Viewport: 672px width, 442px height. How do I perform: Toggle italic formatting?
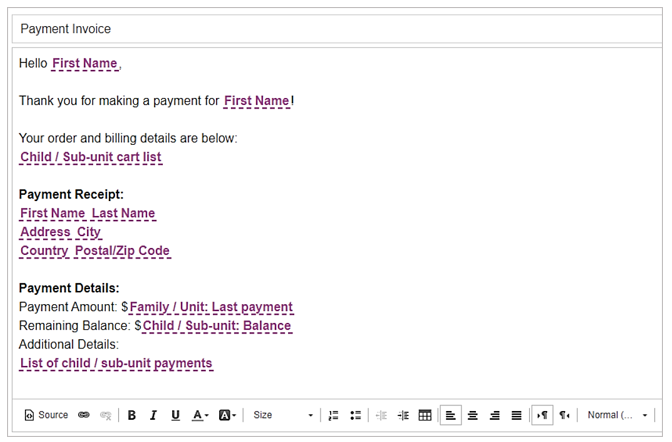pyautogui.click(x=153, y=415)
